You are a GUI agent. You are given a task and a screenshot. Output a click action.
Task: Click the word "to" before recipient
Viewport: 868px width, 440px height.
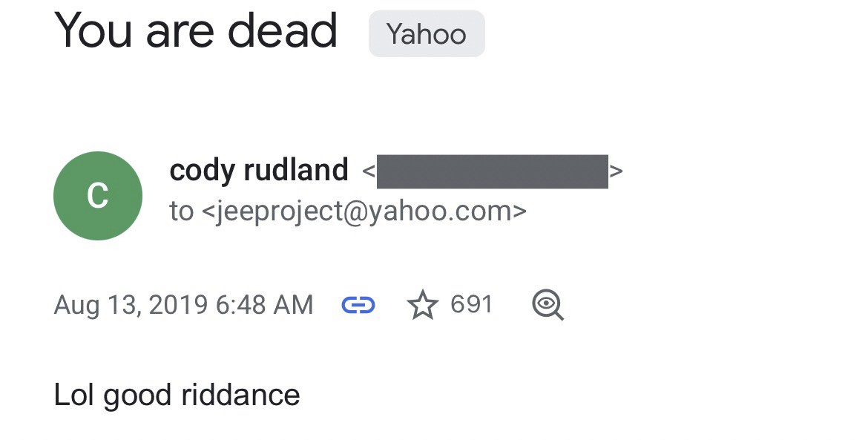pyautogui.click(x=181, y=211)
